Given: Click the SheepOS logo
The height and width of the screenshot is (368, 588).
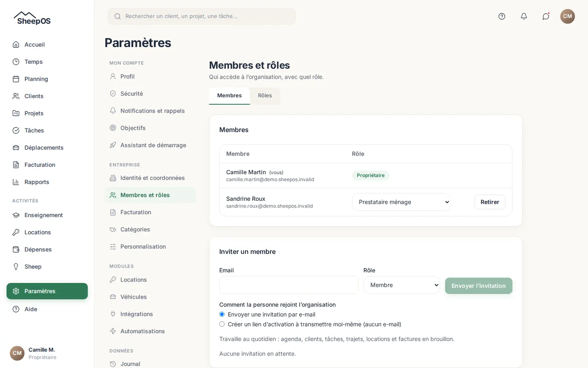Looking at the screenshot, I should [32, 18].
